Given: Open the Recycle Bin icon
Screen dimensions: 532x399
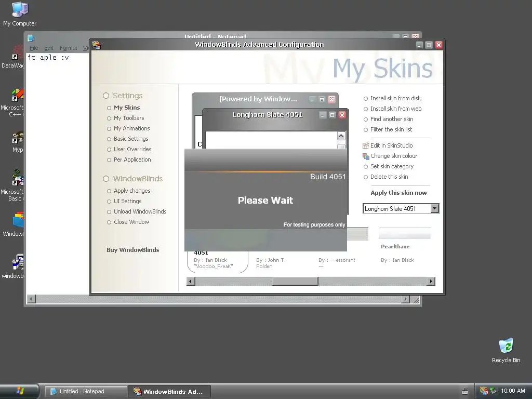Looking at the screenshot, I should click(x=506, y=351).
